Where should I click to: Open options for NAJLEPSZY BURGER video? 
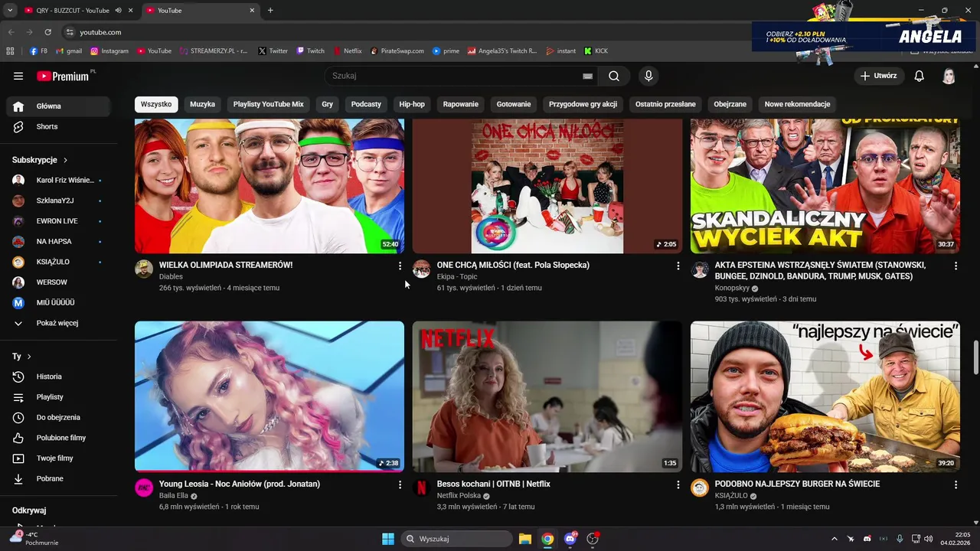955,484
